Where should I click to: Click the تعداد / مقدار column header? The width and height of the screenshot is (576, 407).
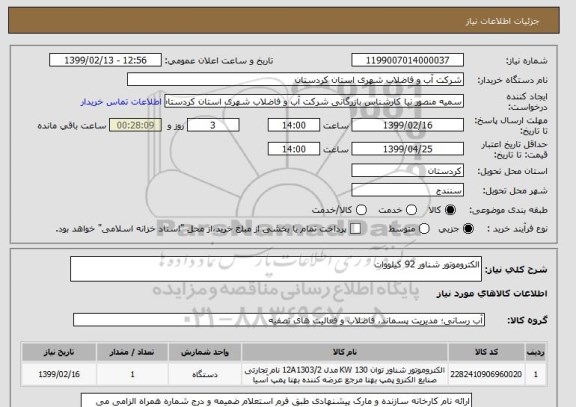[132, 352]
